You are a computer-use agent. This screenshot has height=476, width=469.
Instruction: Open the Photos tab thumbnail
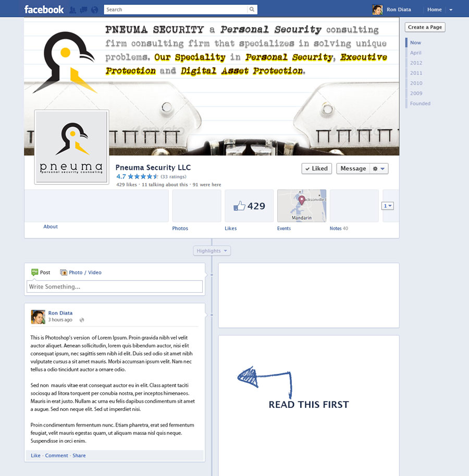[197, 206]
